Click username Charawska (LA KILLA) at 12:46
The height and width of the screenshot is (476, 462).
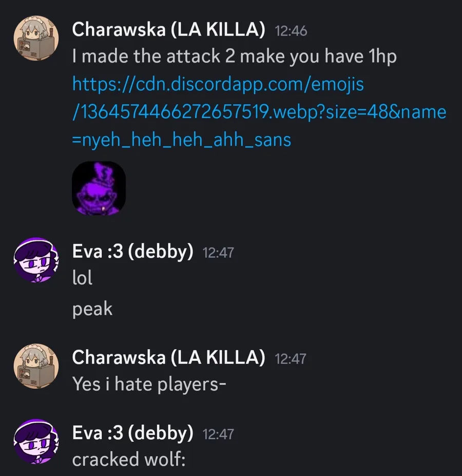pos(168,30)
